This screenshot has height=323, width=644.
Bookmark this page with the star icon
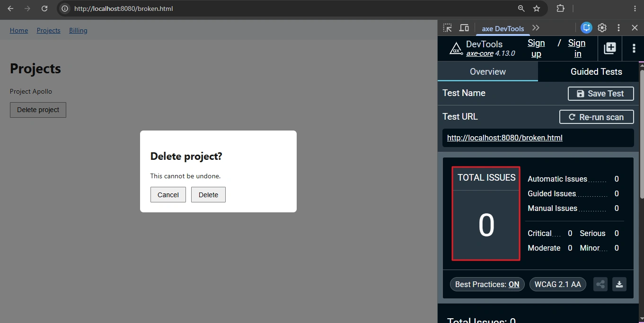click(x=537, y=9)
